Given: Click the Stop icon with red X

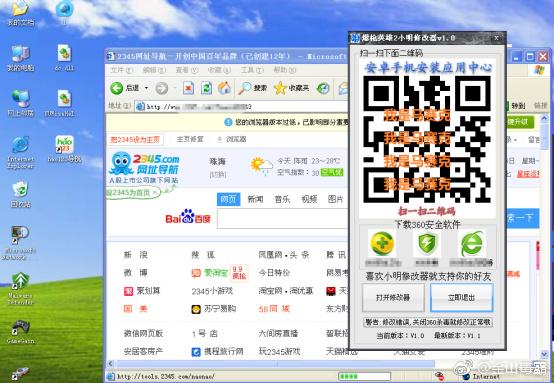Looking at the screenshot, I should 188,88.
